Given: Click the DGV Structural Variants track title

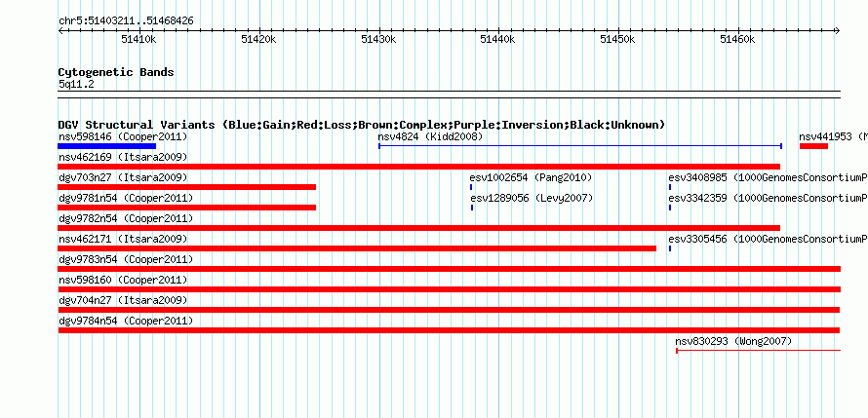Looking at the screenshot, I should tap(362, 125).
